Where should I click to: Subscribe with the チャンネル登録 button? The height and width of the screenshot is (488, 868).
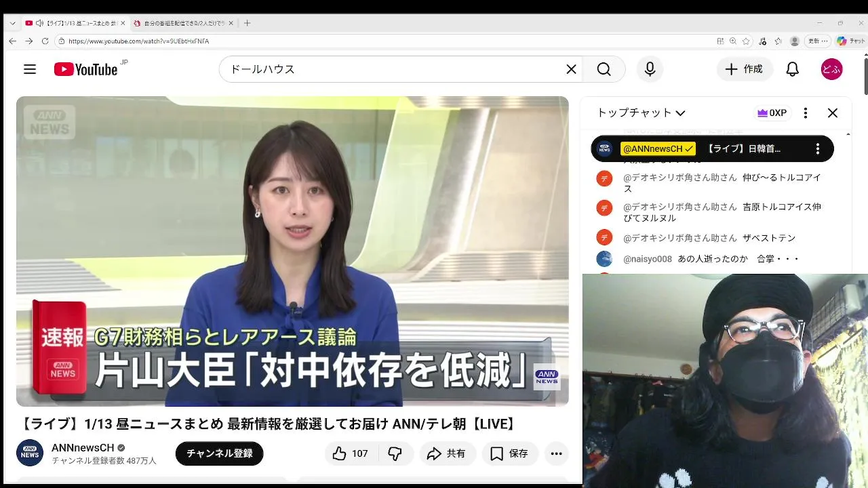pyautogui.click(x=219, y=453)
